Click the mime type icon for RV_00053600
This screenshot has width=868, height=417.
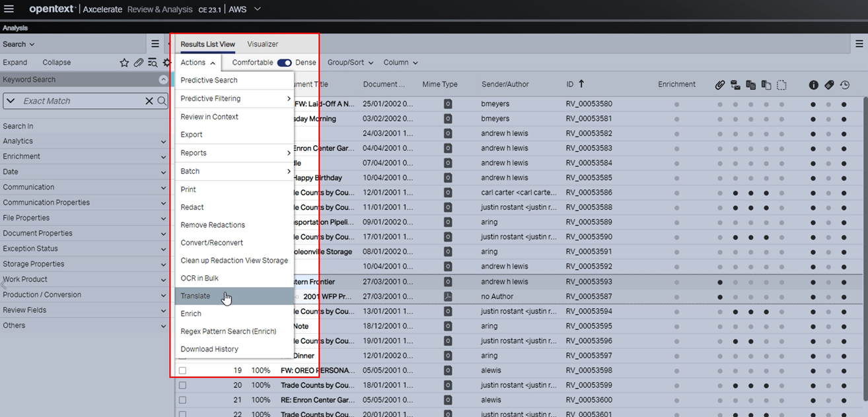pyautogui.click(x=448, y=400)
